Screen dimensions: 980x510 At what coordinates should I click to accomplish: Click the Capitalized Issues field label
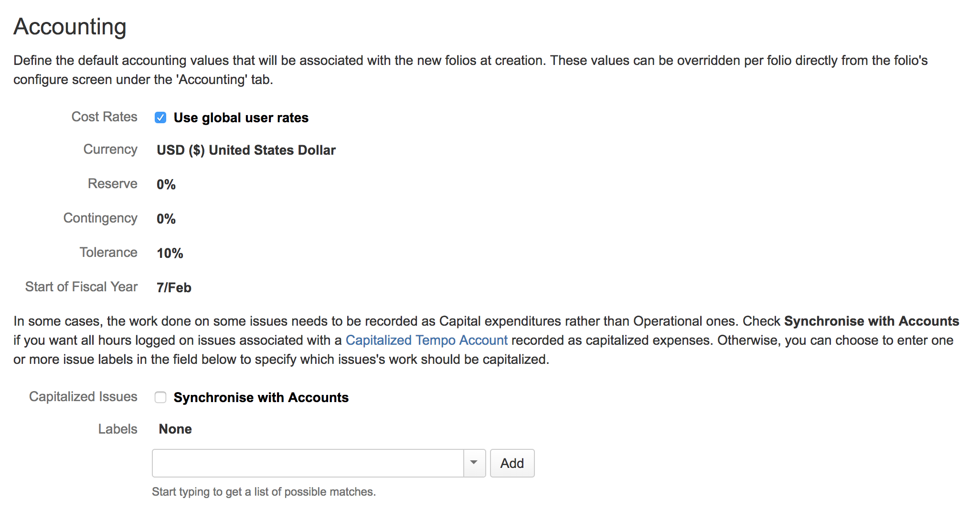(x=83, y=396)
